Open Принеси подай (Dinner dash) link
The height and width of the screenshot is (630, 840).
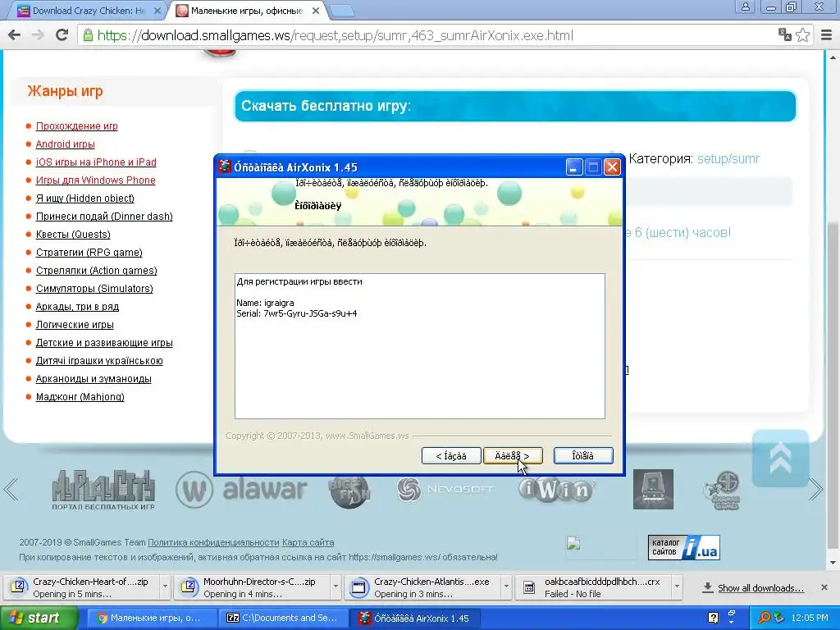104,217
